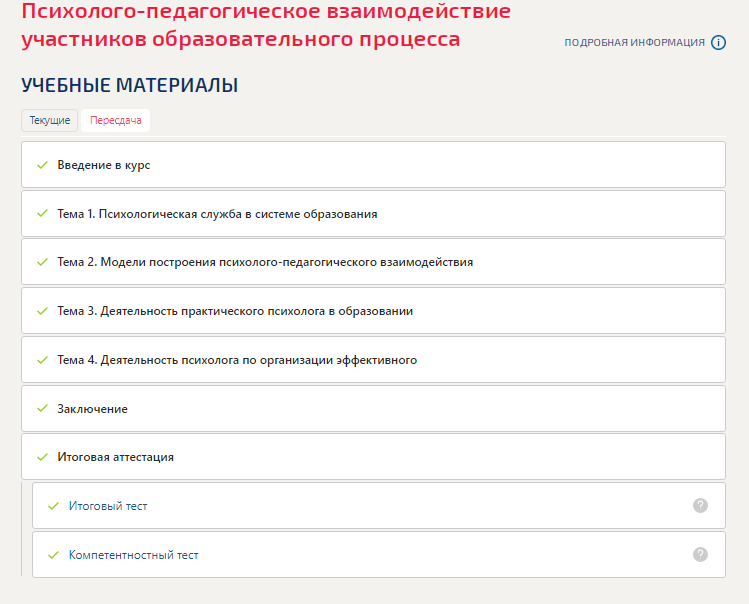Switch to the Текущие tab
This screenshot has height=604, width=749.
[x=50, y=120]
